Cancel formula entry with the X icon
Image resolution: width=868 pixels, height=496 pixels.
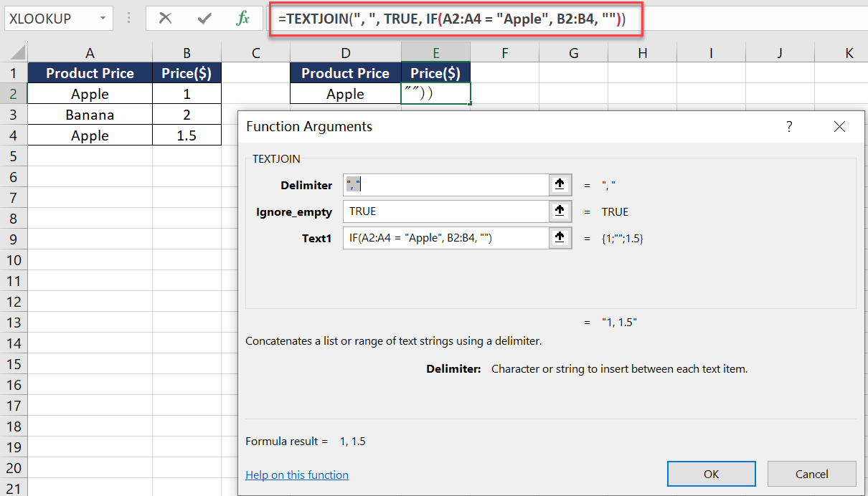(x=165, y=19)
